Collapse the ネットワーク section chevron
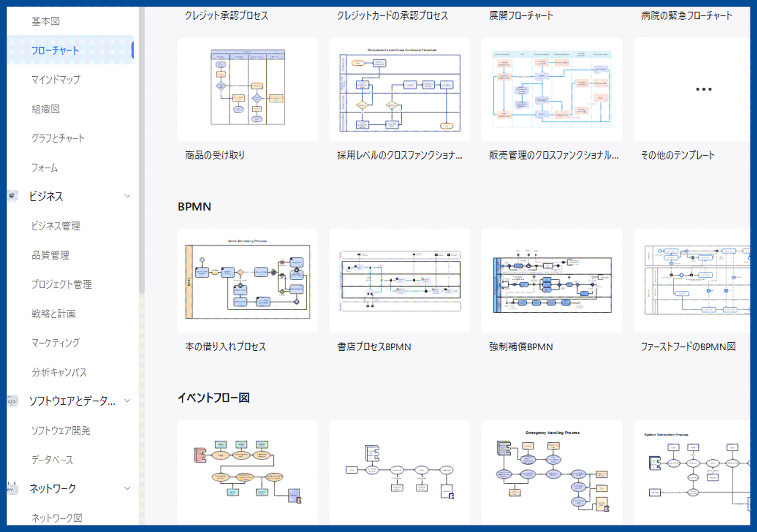Viewport: 757px width, 532px height. [x=127, y=488]
